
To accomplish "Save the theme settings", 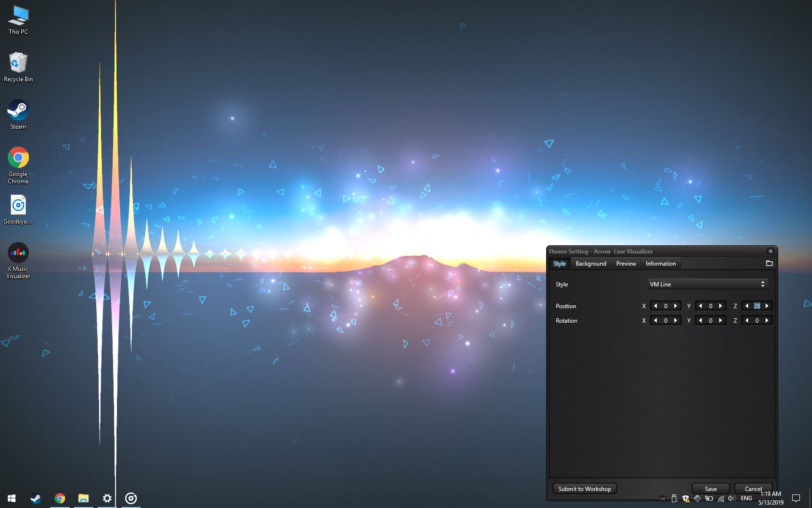I will 710,489.
